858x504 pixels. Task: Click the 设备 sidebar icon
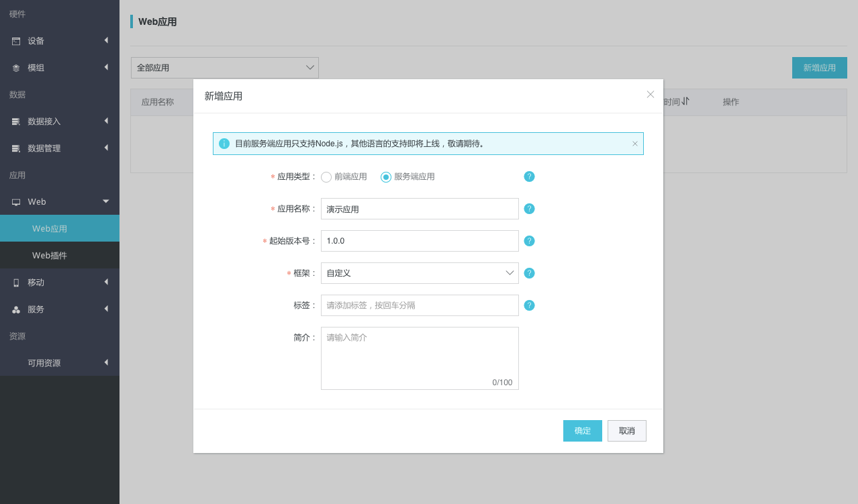point(16,41)
